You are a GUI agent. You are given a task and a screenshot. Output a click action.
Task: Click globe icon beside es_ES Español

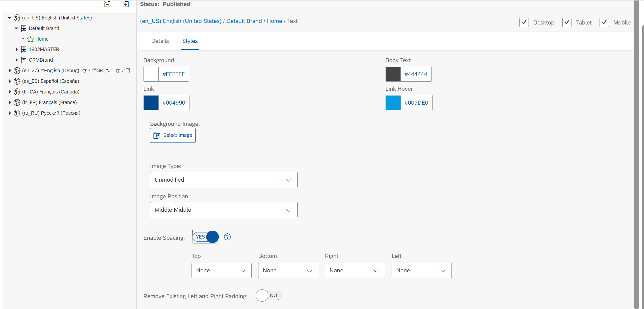click(x=17, y=81)
